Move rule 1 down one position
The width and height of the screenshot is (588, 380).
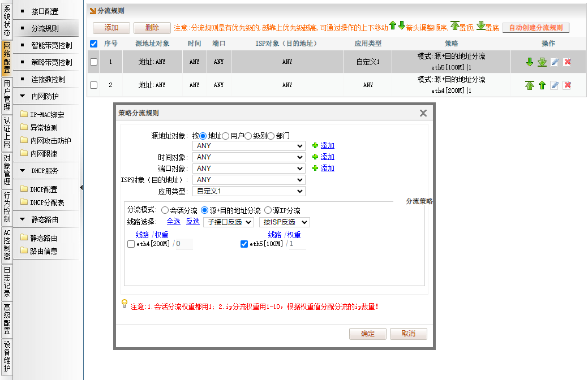point(530,62)
